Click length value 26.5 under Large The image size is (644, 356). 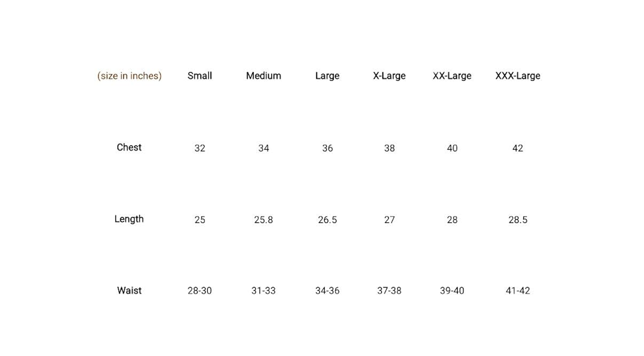pos(327,220)
